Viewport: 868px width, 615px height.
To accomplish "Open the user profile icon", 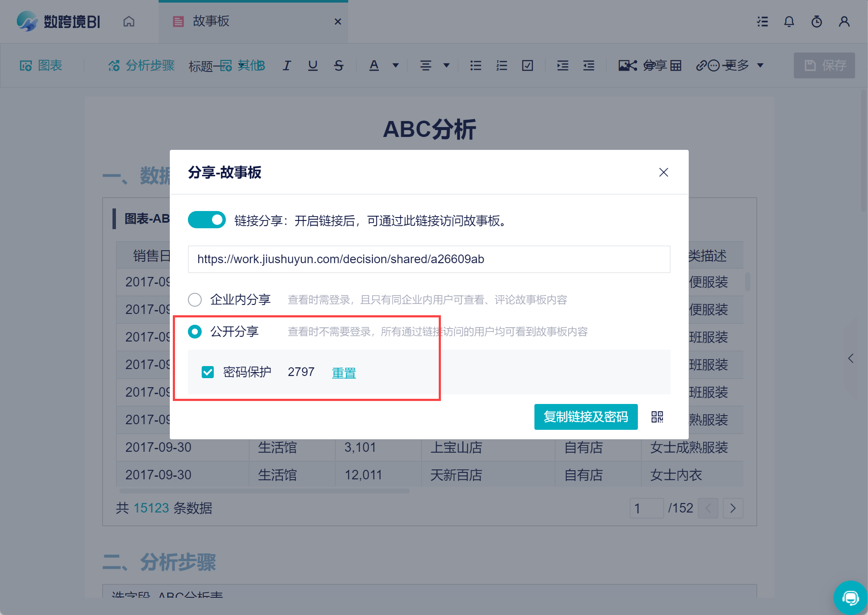I will 844,22.
